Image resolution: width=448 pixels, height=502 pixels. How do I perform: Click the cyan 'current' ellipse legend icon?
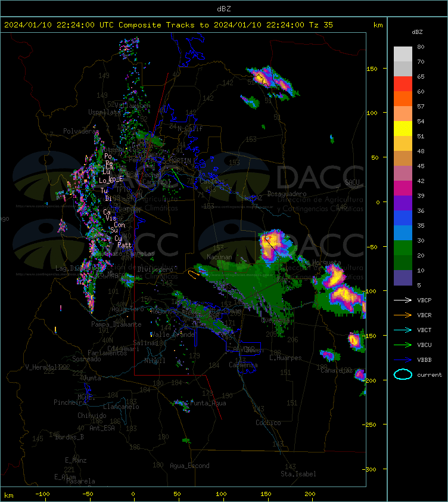403,374
